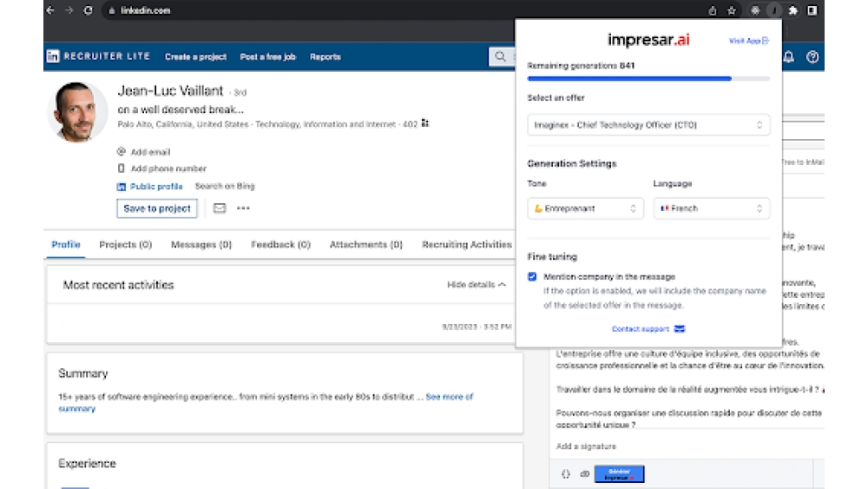Open the Messages (0) tab
The height and width of the screenshot is (489, 868).
tap(201, 244)
